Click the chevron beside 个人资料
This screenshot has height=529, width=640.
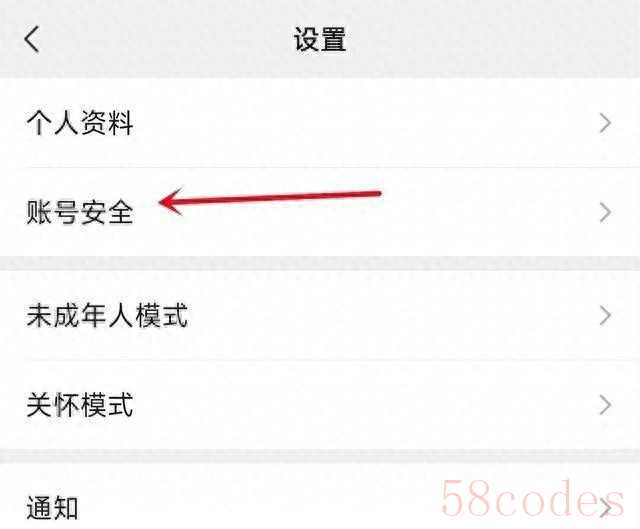pos(605,123)
